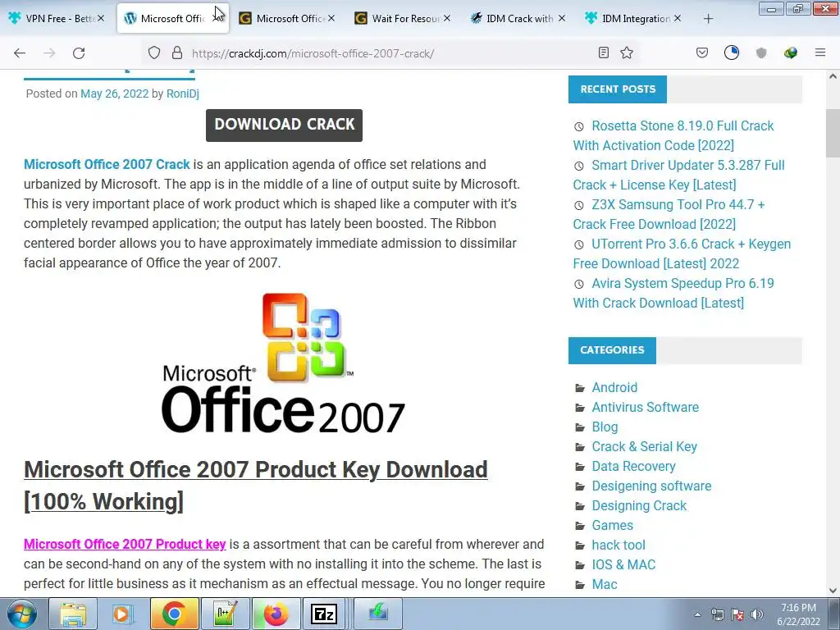Bookmark this page with the star
The width and height of the screenshot is (840, 630).
tap(627, 52)
